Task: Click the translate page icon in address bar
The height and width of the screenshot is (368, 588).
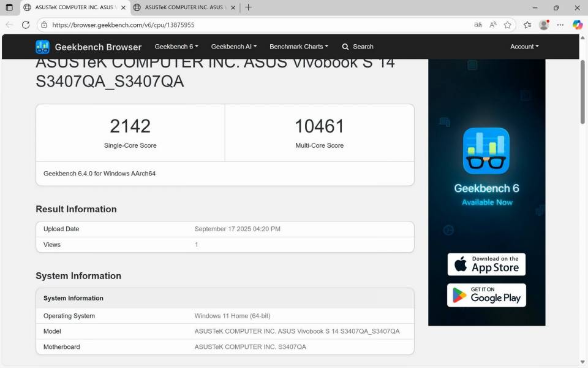Action: click(x=478, y=25)
